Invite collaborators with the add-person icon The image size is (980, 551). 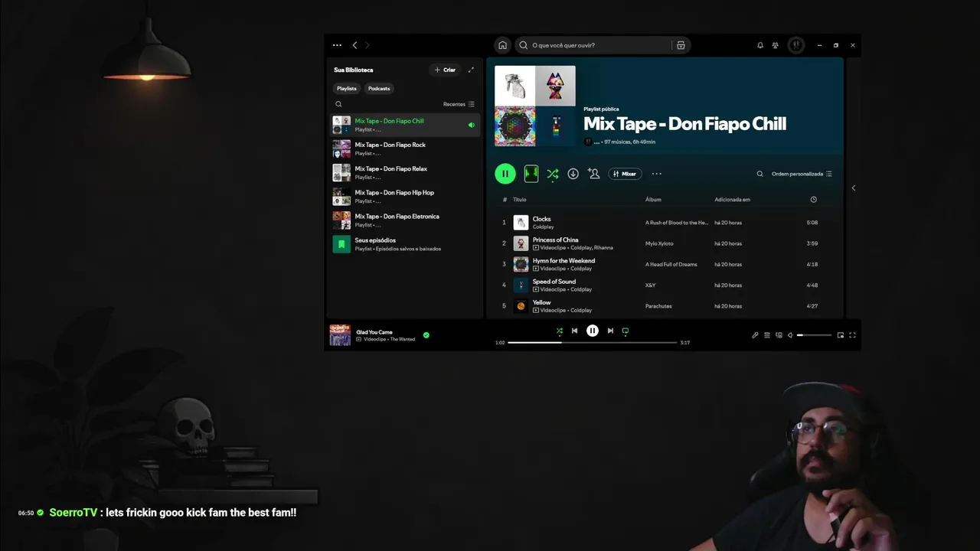point(593,174)
